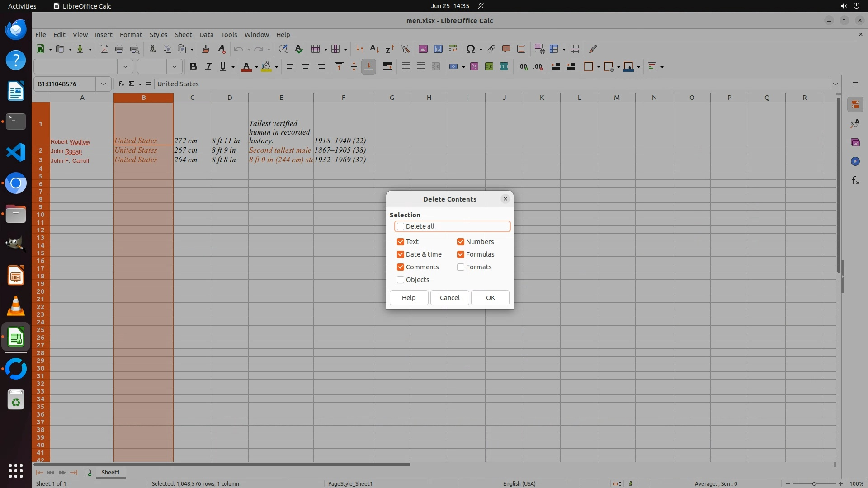Click the Bold formatting icon
The image size is (868, 488).
point(193,66)
